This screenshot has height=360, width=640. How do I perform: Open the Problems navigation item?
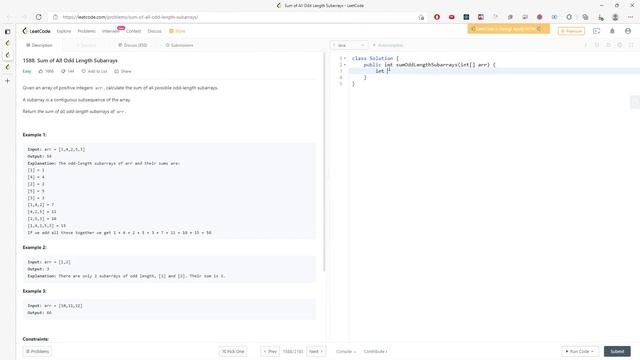coord(87,31)
